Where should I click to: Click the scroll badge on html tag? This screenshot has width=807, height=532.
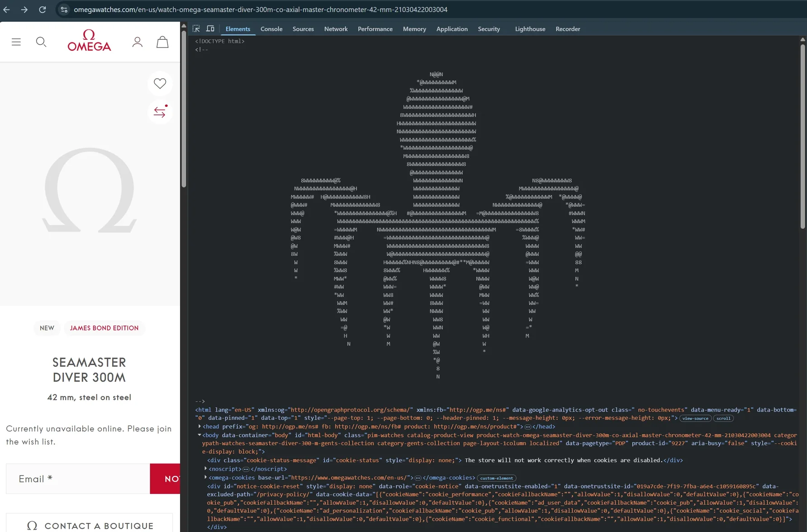(723, 418)
